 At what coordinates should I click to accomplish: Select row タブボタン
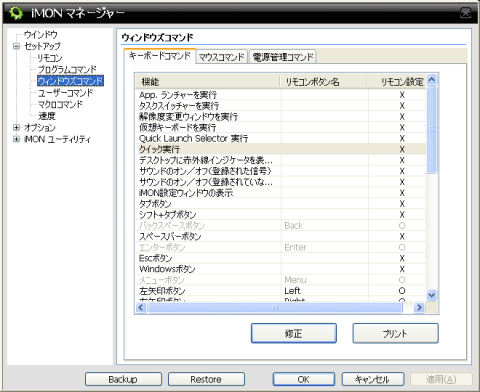pos(281,204)
